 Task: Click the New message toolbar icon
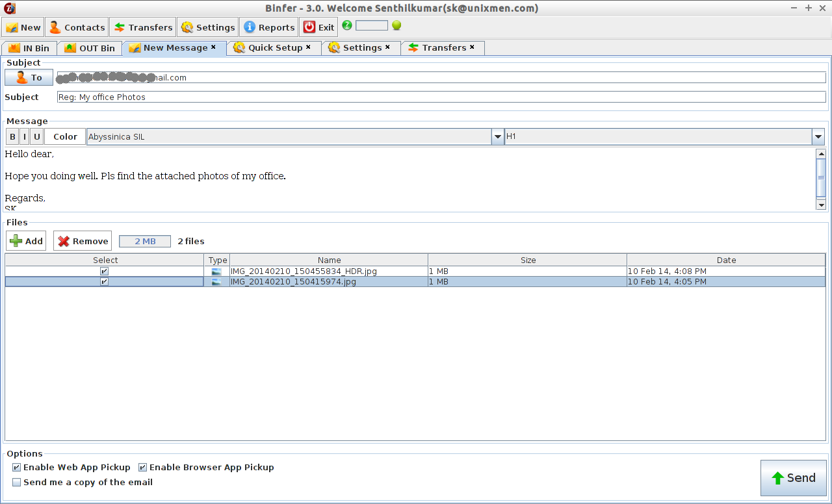12,27
